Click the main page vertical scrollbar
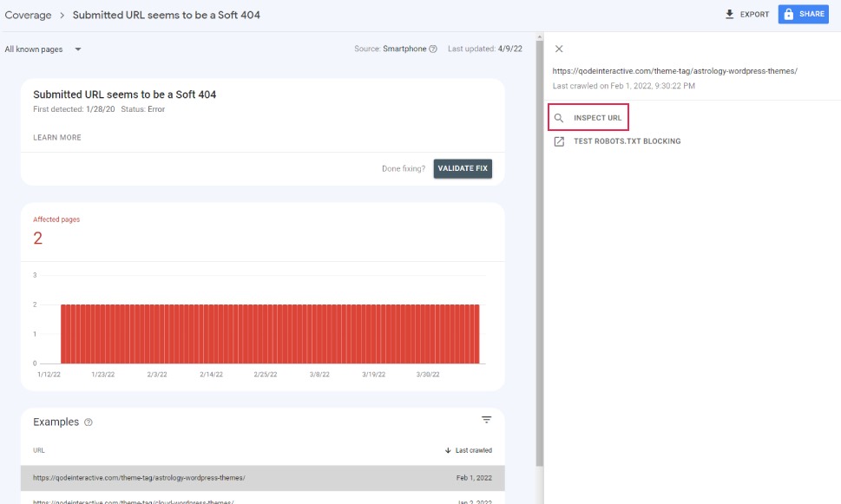This screenshot has width=841, height=504. click(539, 260)
